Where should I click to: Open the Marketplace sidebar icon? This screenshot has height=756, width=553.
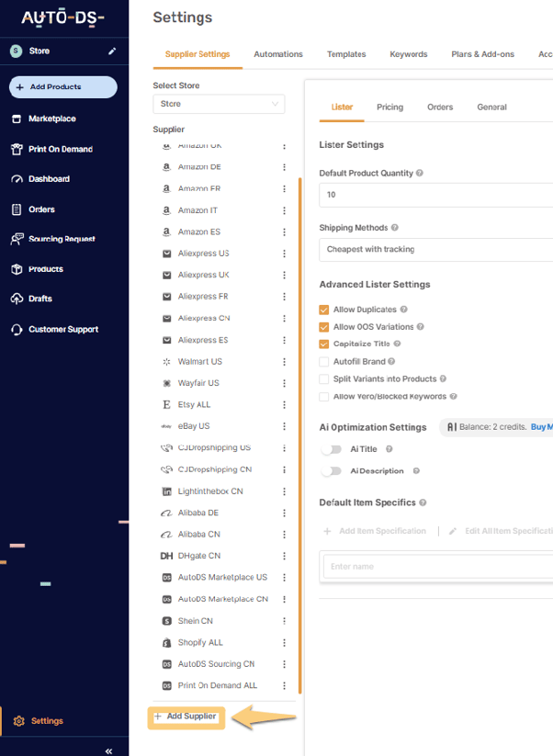pyautogui.click(x=17, y=118)
